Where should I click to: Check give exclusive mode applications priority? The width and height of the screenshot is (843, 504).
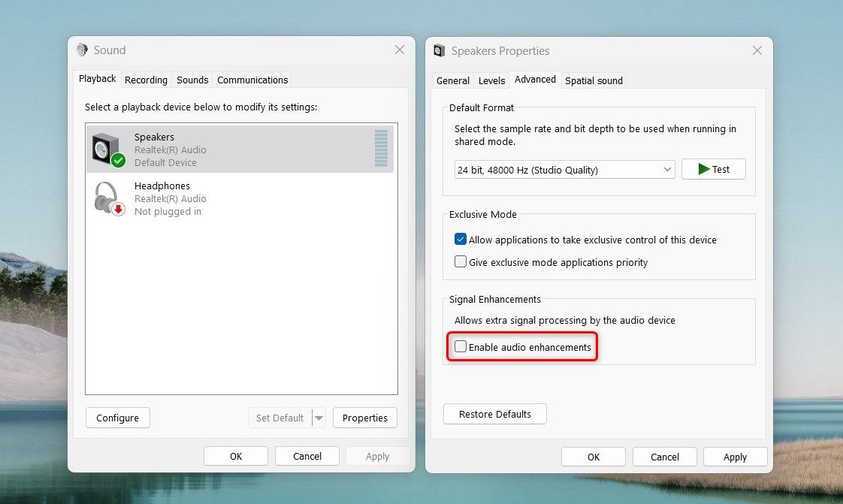[x=461, y=261]
